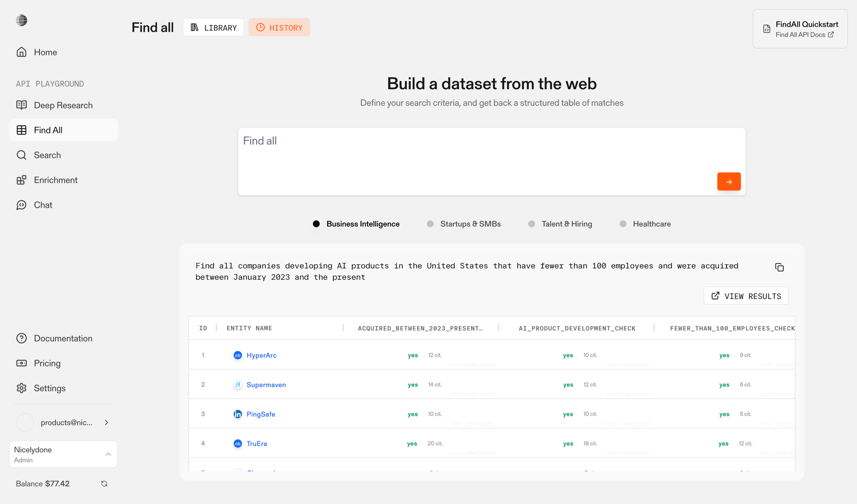Click Supermaven's 14 cit. acquisition citations
Image resolution: width=857 pixels, height=504 pixels.
435,385
